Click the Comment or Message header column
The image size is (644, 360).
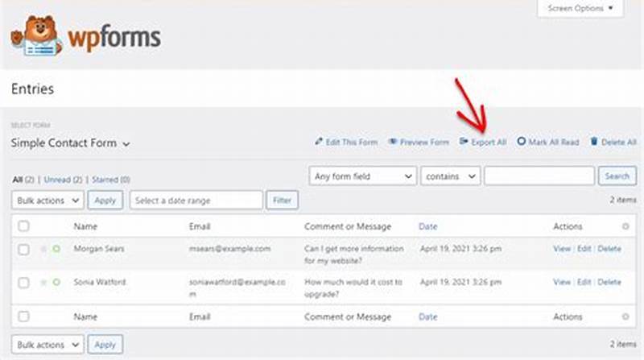(348, 226)
